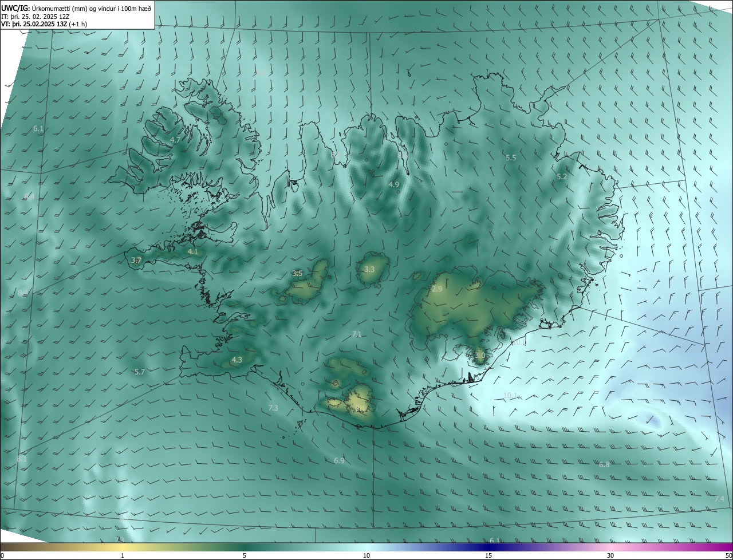The image size is (733, 560).
Task: Click the 6.9 value south of Iceland
Action: coord(339,460)
